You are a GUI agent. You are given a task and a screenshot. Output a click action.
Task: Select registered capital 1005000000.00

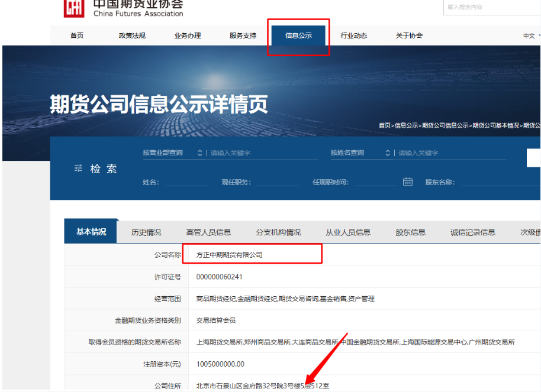coord(220,364)
